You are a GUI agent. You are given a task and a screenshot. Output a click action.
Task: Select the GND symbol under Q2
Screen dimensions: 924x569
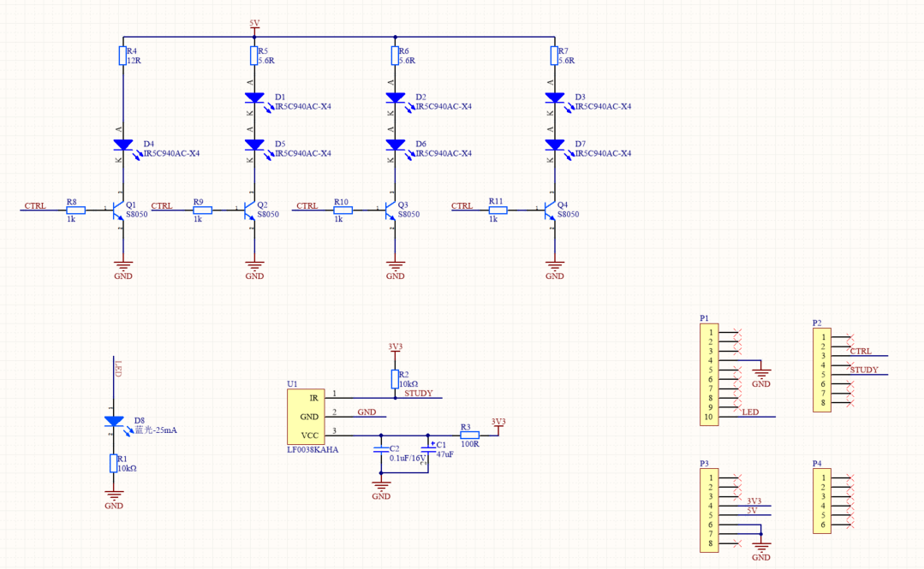pyautogui.click(x=254, y=270)
